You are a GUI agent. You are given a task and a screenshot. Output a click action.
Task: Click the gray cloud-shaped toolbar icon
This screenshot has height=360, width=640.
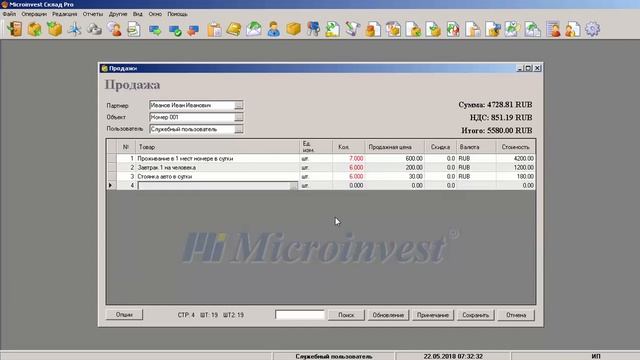[95, 29]
